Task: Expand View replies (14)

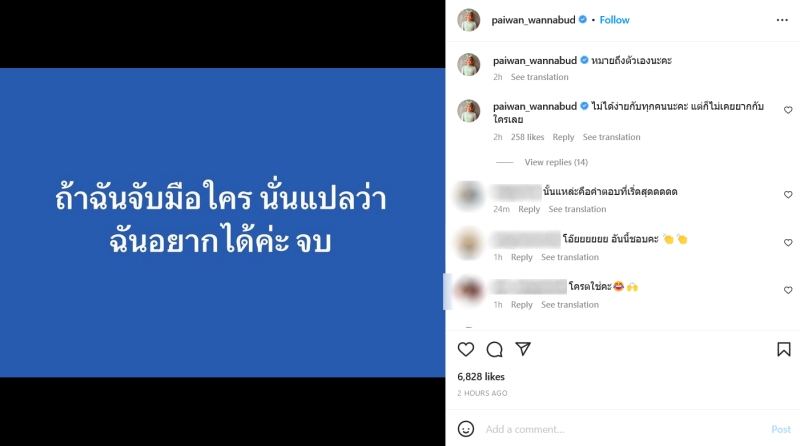Action: point(556,162)
